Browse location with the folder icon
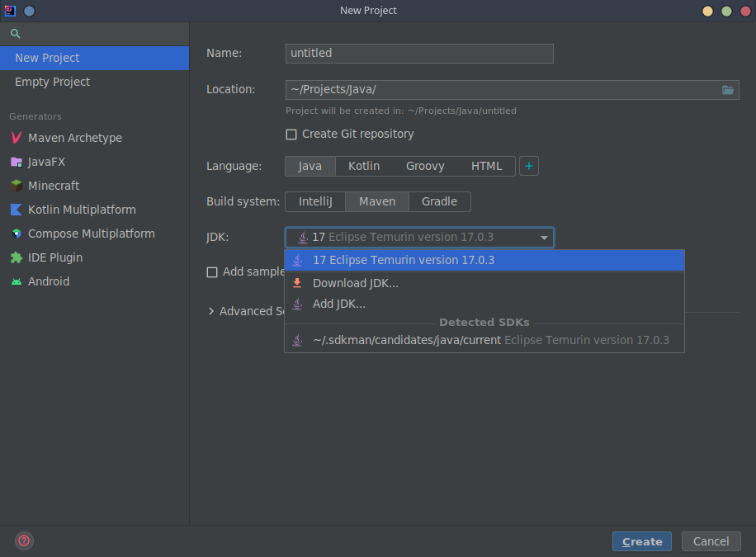This screenshot has width=756, height=557. click(728, 90)
